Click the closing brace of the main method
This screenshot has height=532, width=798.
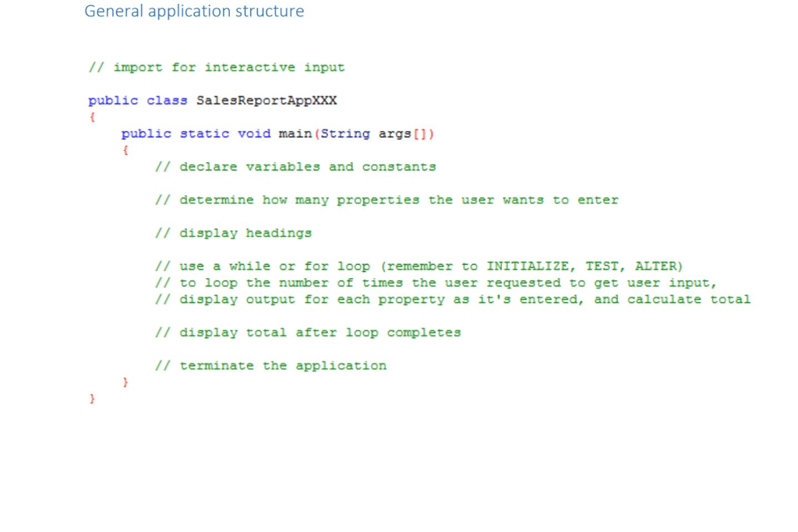[125, 382]
